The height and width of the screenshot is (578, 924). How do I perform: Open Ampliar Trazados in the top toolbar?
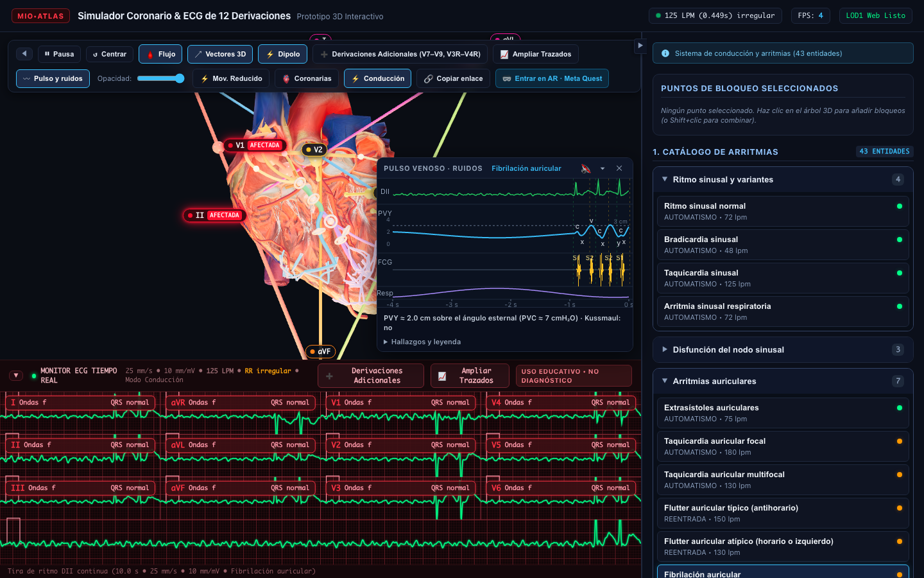536,54
